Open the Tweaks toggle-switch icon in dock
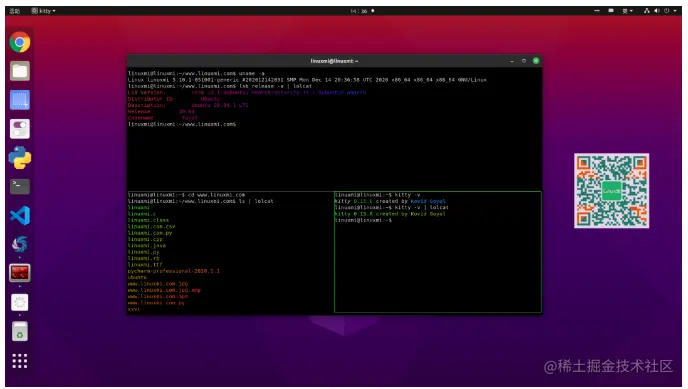 point(20,129)
